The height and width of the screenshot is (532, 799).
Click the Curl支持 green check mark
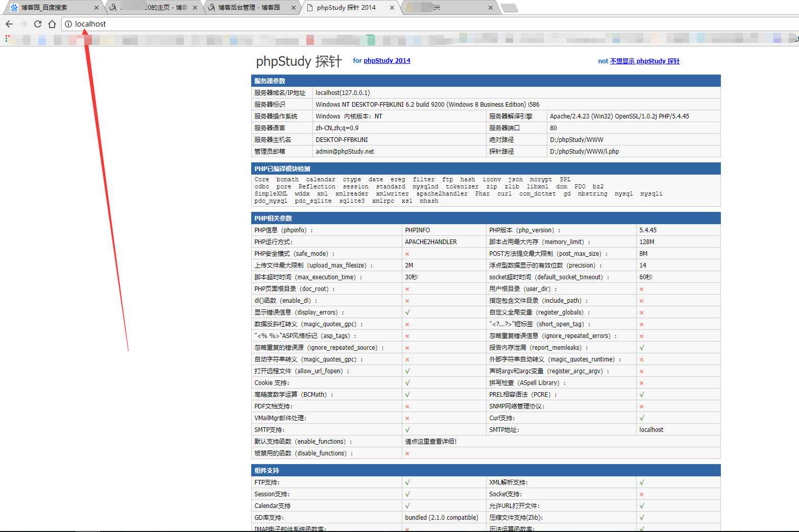[642, 418]
